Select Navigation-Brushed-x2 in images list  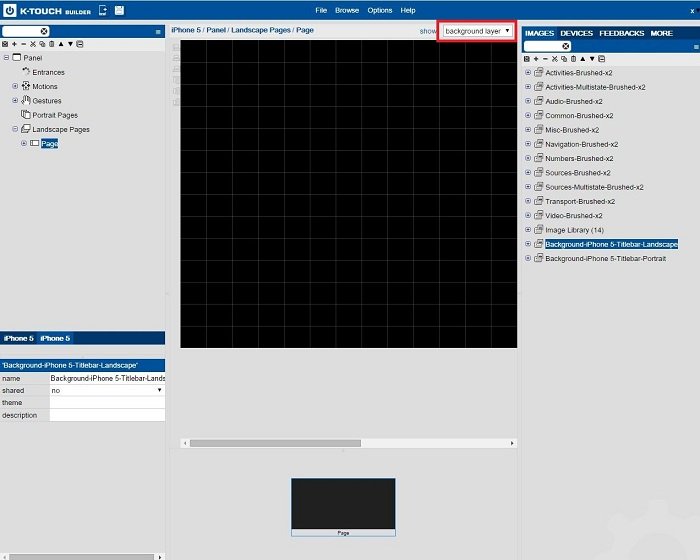coord(582,144)
